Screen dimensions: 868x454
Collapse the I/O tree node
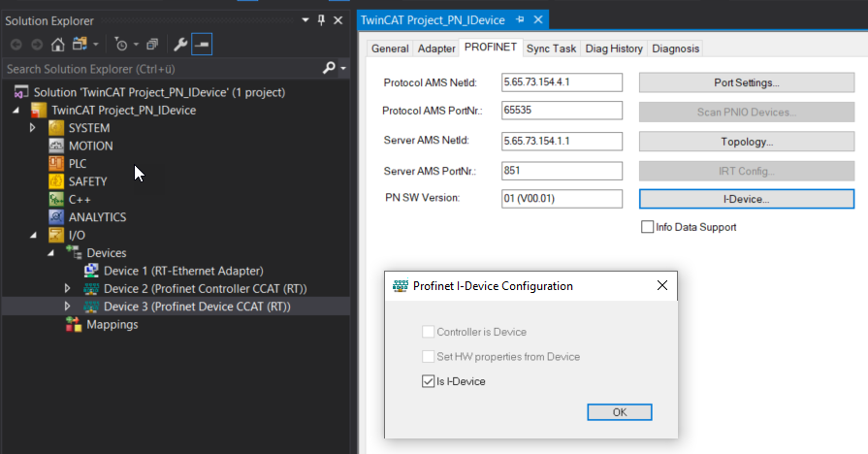tap(34, 236)
